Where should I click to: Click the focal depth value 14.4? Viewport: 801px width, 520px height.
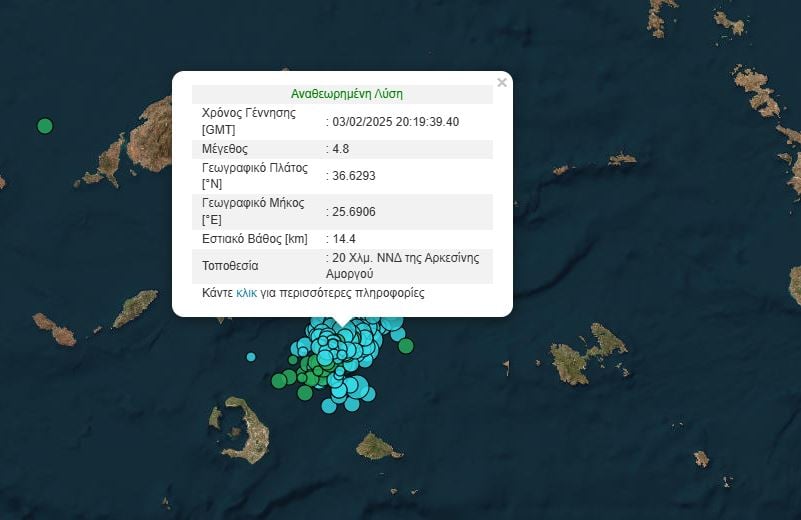tap(344, 239)
